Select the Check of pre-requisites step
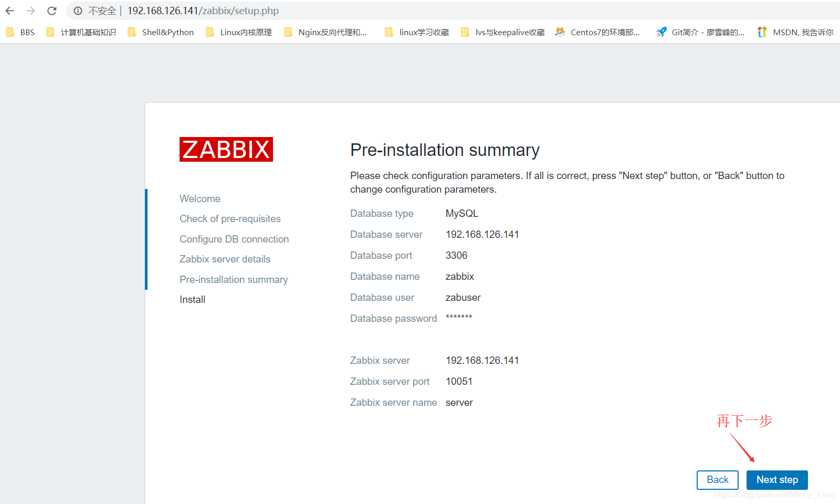 230,219
